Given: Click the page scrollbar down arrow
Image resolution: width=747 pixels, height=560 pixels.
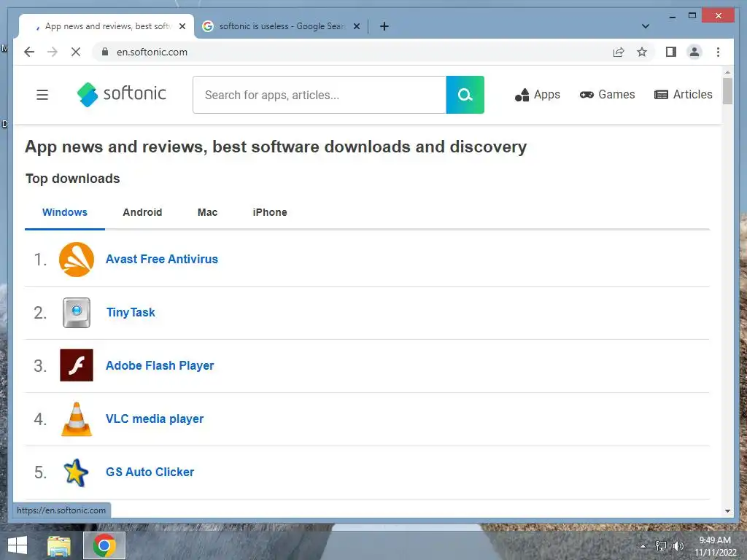Looking at the screenshot, I should click(x=727, y=511).
